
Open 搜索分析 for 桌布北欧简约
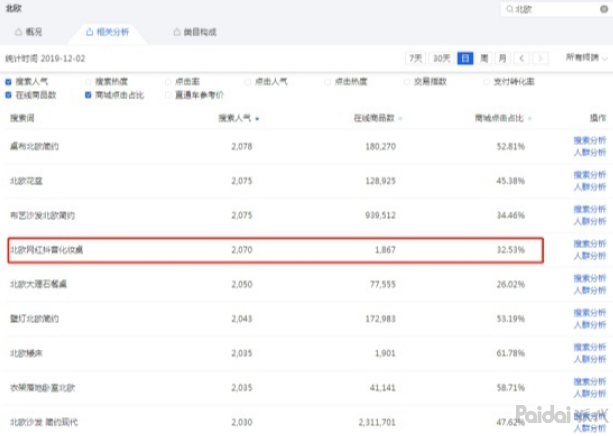[x=590, y=140]
